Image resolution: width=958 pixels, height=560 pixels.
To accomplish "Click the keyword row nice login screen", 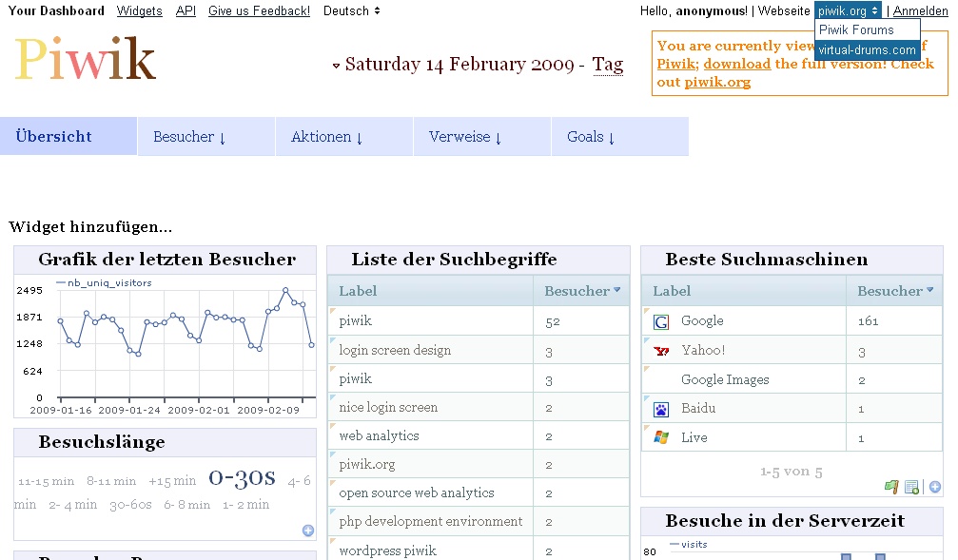I will tap(479, 407).
